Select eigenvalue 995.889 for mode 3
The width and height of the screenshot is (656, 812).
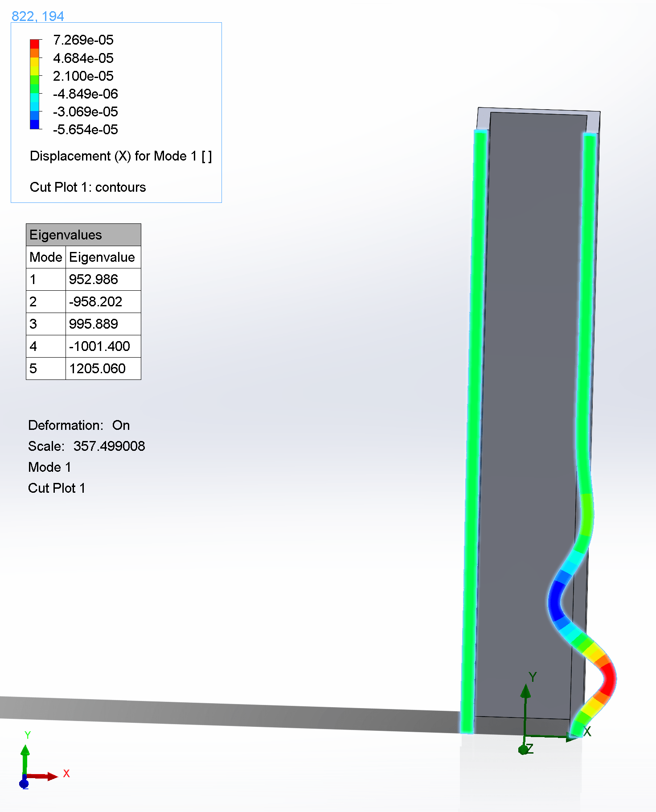(x=103, y=324)
